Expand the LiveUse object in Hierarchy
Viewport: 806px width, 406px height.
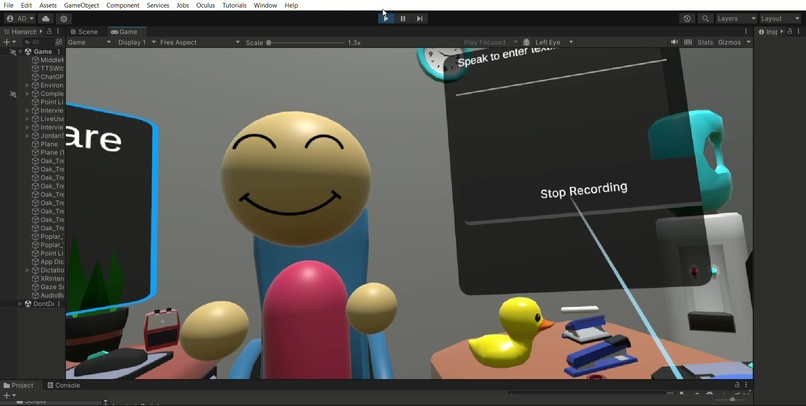pyautogui.click(x=27, y=119)
